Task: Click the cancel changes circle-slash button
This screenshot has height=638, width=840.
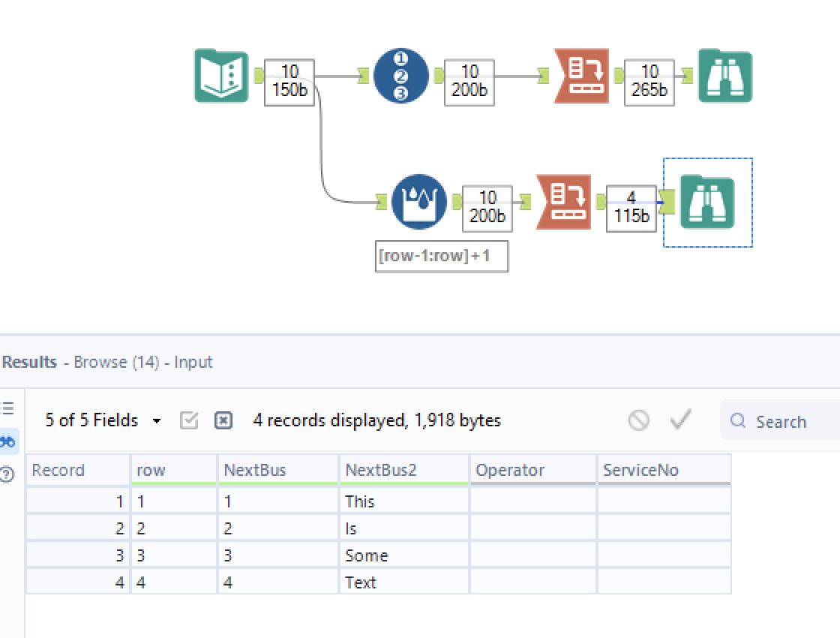Action: coord(638,420)
